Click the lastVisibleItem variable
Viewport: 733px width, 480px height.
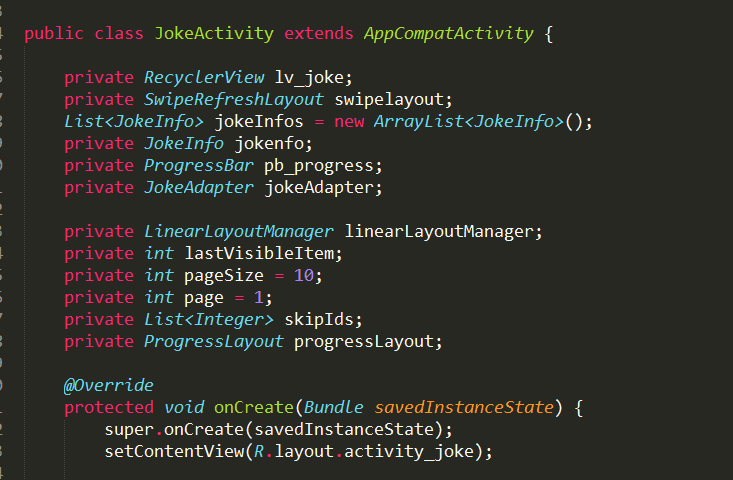click(259, 253)
